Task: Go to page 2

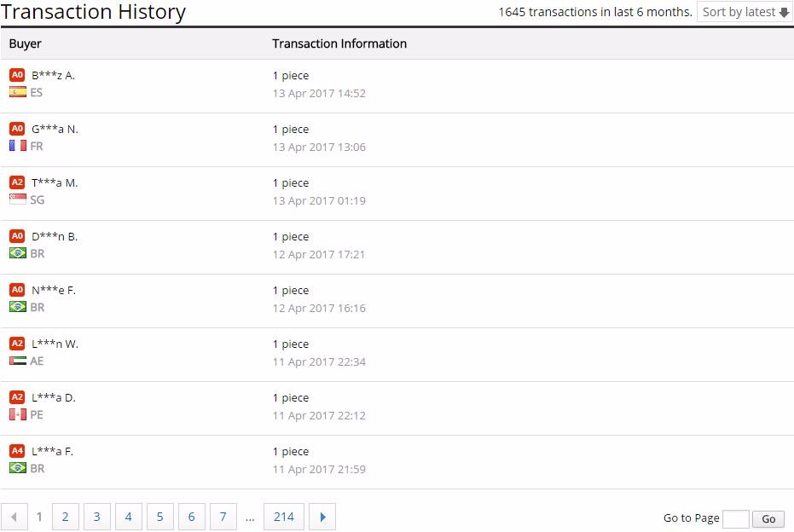Action: pos(65,517)
